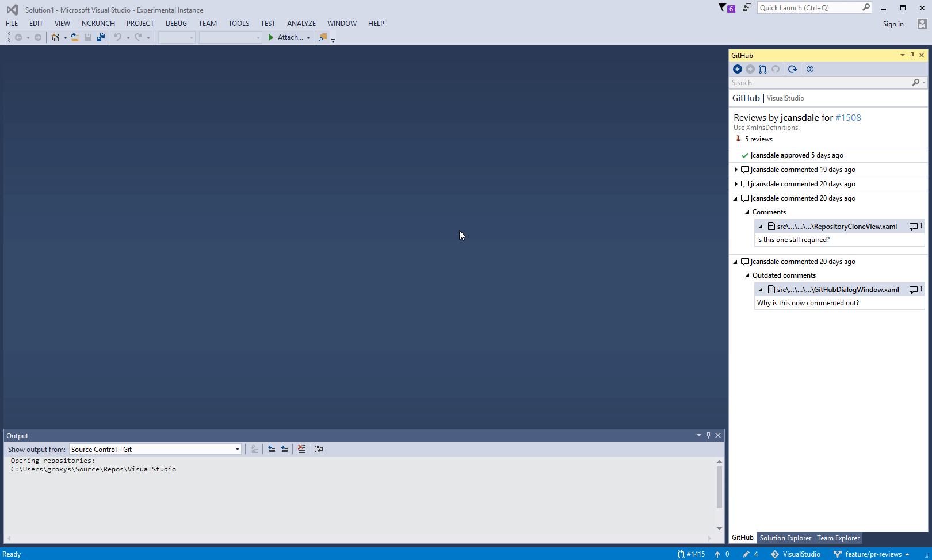Open the TOOLS menu

click(x=239, y=24)
